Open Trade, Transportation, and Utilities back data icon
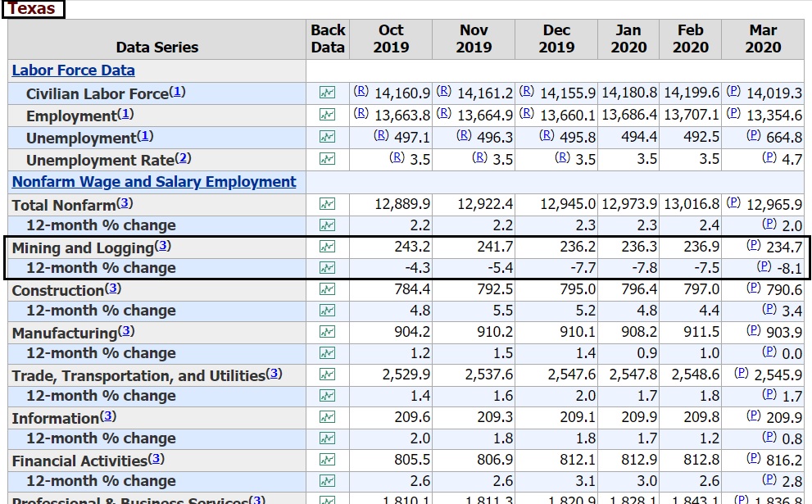The width and height of the screenshot is (812, 504). pyautogui.click(x=328, y=375)
